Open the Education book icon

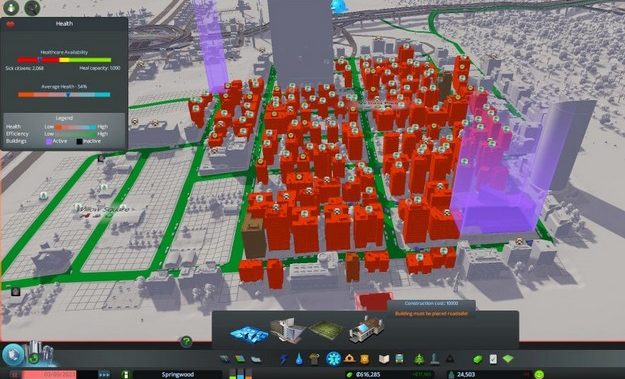click(383, 359)
